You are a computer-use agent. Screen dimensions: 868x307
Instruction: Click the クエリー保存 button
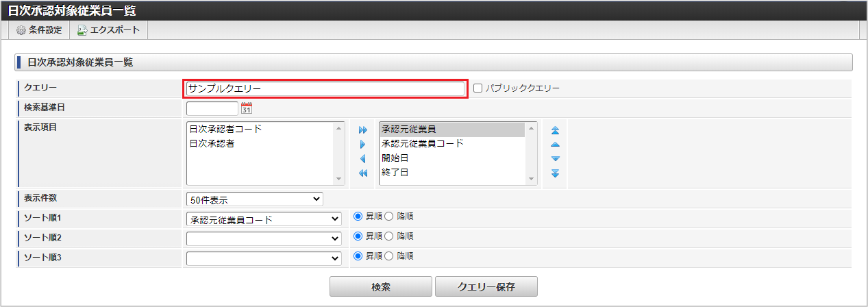[x=486, y=286]
